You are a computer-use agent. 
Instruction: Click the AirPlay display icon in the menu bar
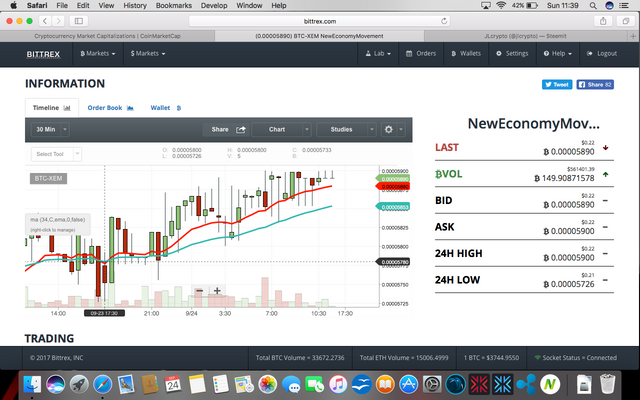tap(486, 6)
